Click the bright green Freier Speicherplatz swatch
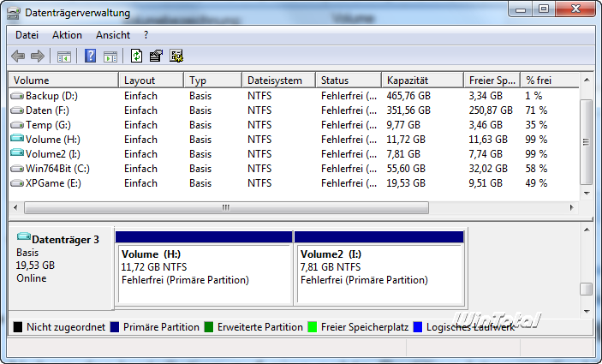 pyautogui.click(x=313, y=327)
